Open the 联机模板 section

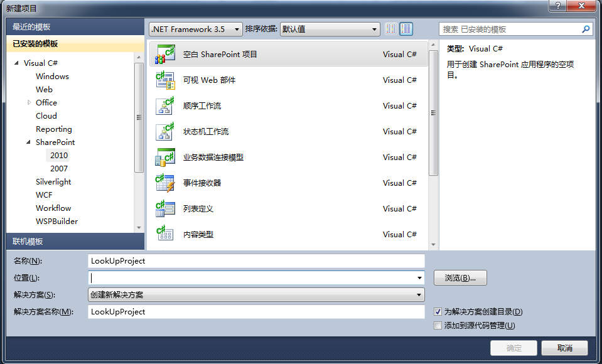[75, 242]
